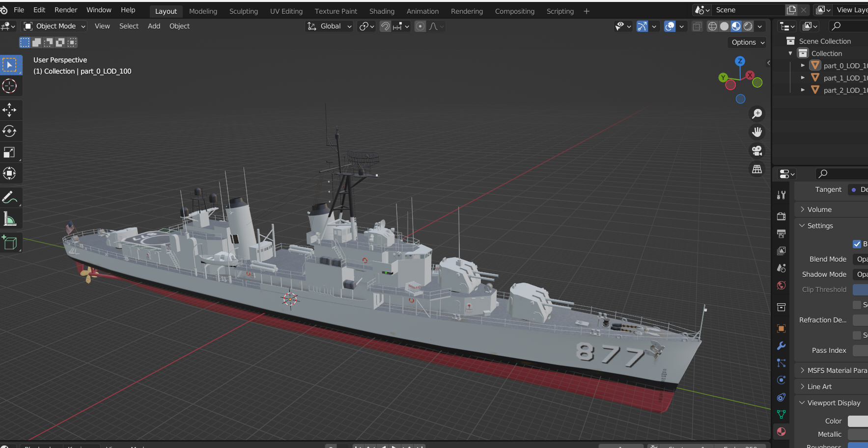This screenshot has height=448, width=868.
Task: Click the Clip Threshold slider
Action: click(861, 290)
